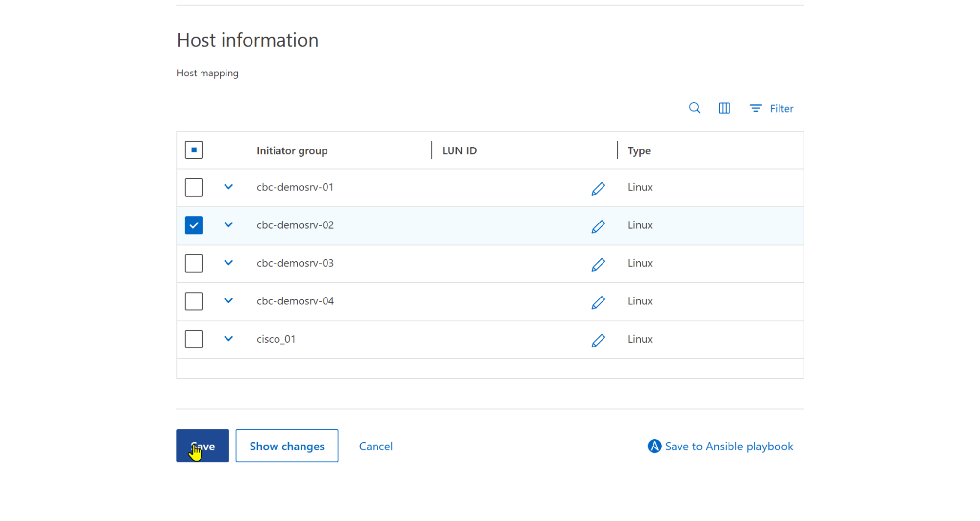The height and width of the screenshot is (521, 980).
Task: Check the cbc-demosrv-01 checkbox
Action: [194, 187]
